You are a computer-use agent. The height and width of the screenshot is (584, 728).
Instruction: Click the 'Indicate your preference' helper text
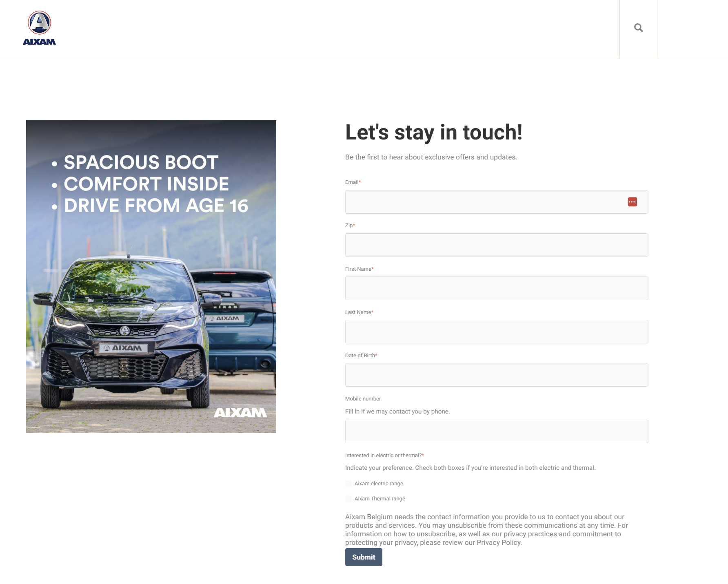pyautogui.click(x=470, y=468)
